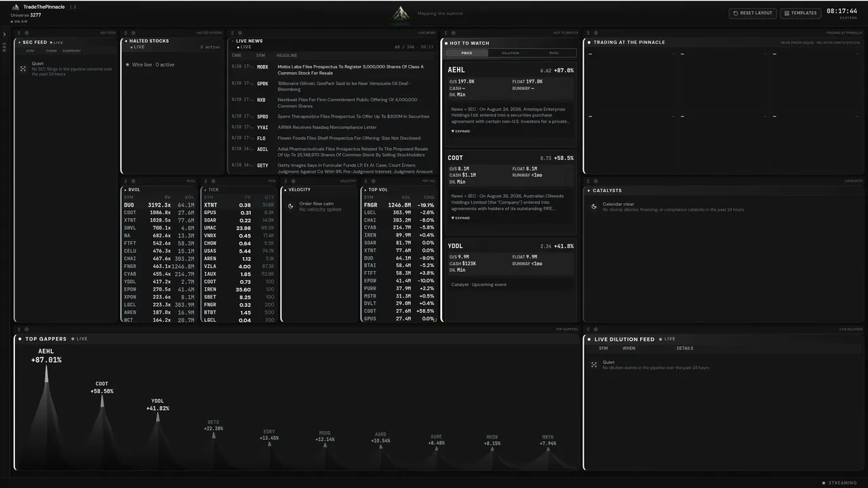This screenshot has width=868, height=488.
Task: Switch Hot To Watch to Dilution tab
Action: [x=510, y=53]
